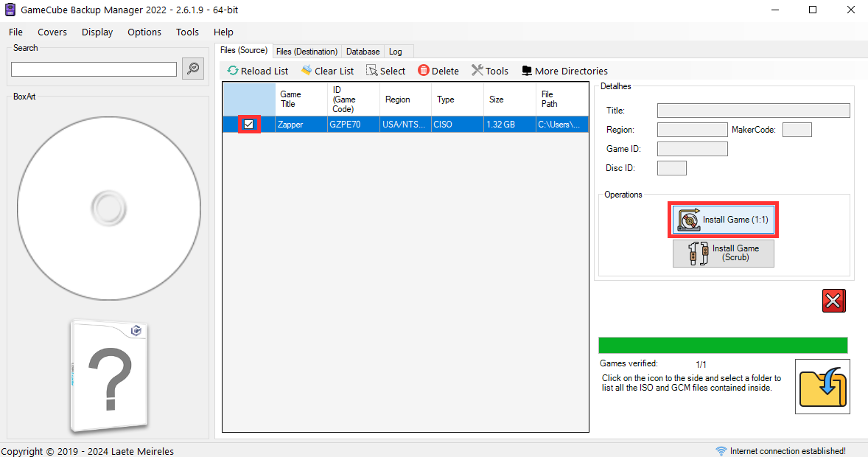Screen dimensions: 868x457
Task: Click the yellow folder select icon
Action: (x=822, y=386)
